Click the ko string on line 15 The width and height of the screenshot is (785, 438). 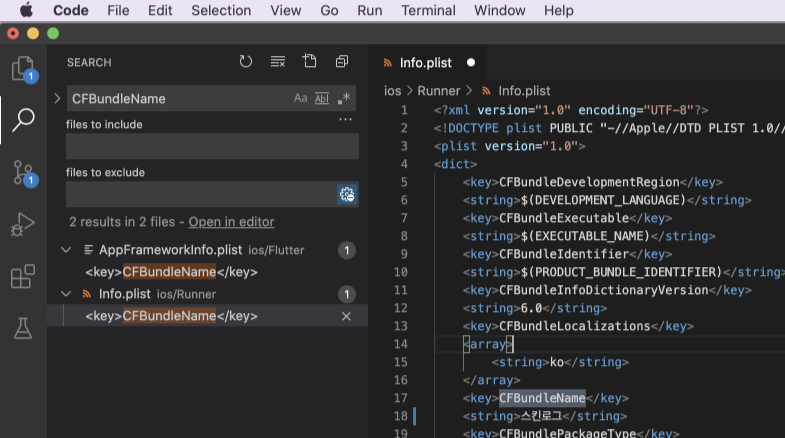click(x=557, y=362)
